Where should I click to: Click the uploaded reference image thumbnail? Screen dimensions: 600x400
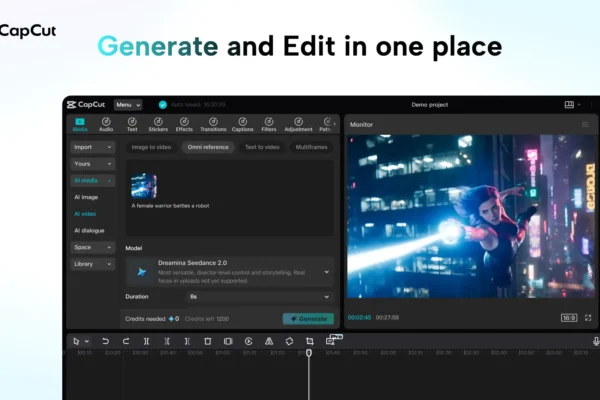(144, 185)
